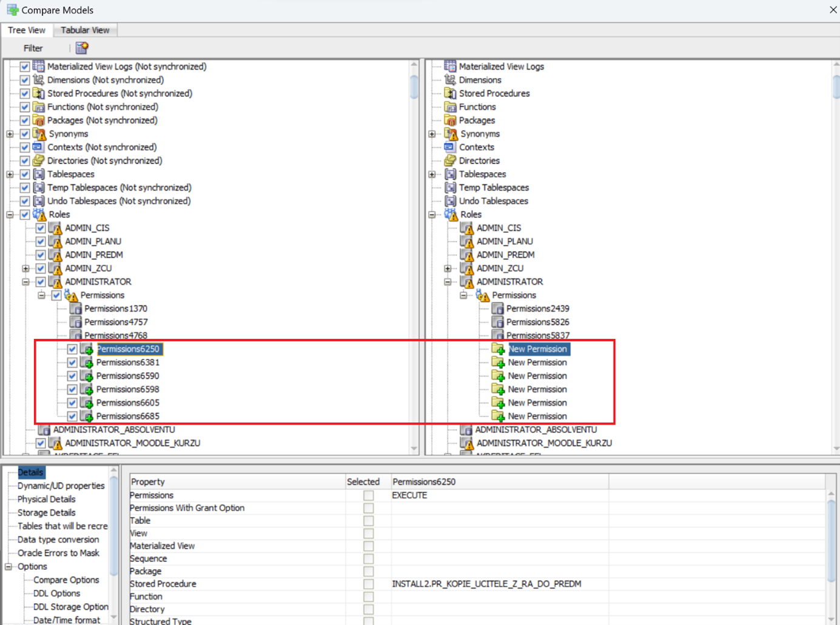Click the filter options icon beside Filter
Viewport: 840px width, 625px height.
coord(82,48)
